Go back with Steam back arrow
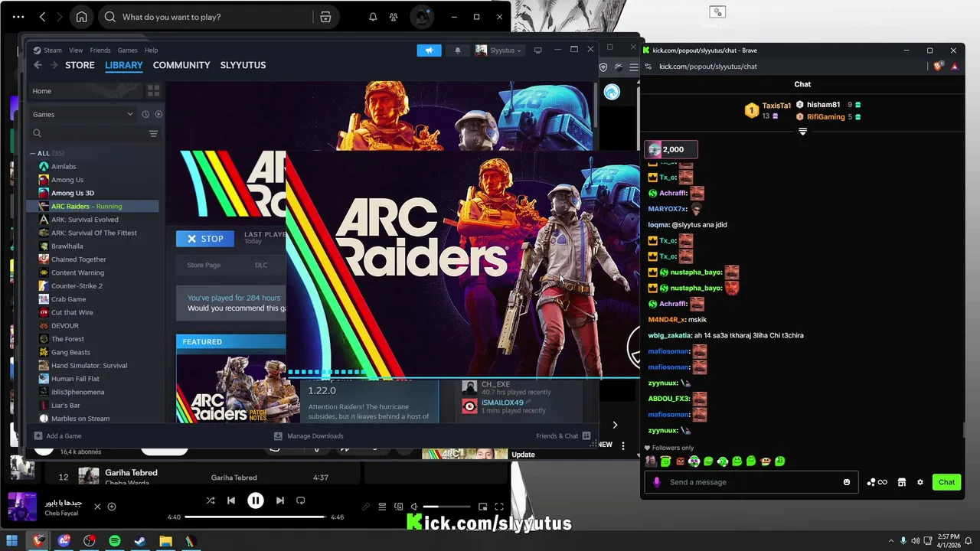This screenshot has height=551, width=980. pos(38,65)
